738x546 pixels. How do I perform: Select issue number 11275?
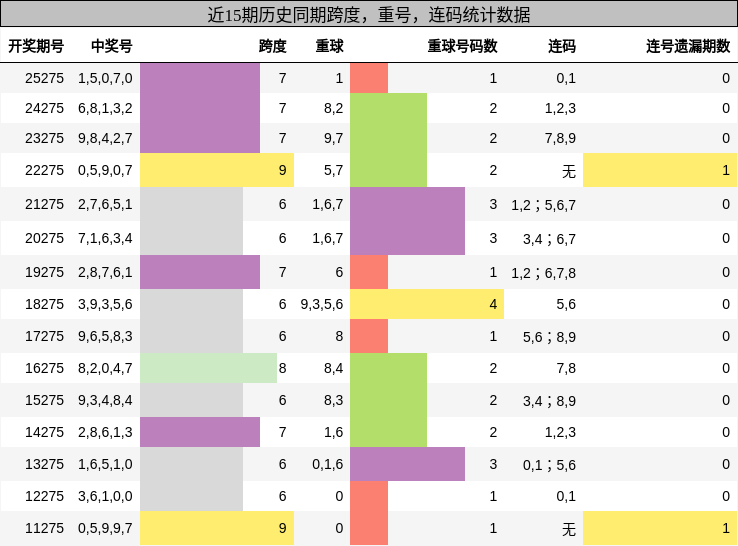44,528
